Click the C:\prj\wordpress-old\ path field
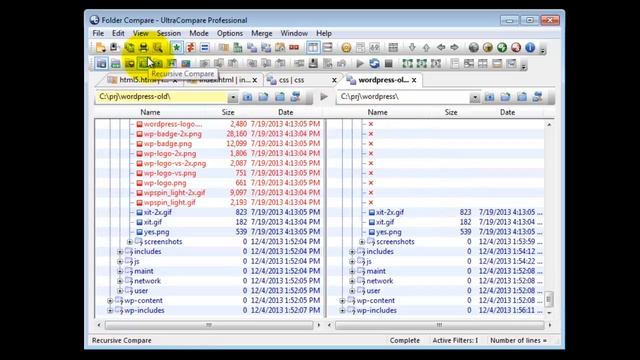 162,97
